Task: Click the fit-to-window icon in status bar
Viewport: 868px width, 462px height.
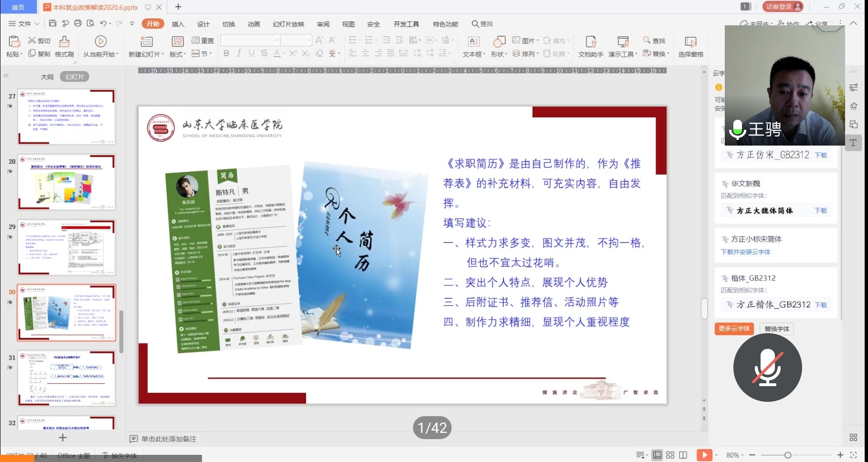Action: [x=854, y=455]
